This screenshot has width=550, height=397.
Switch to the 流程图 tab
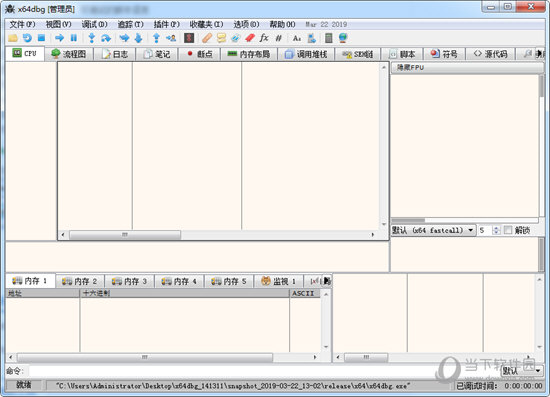click(x=69, y=54)
